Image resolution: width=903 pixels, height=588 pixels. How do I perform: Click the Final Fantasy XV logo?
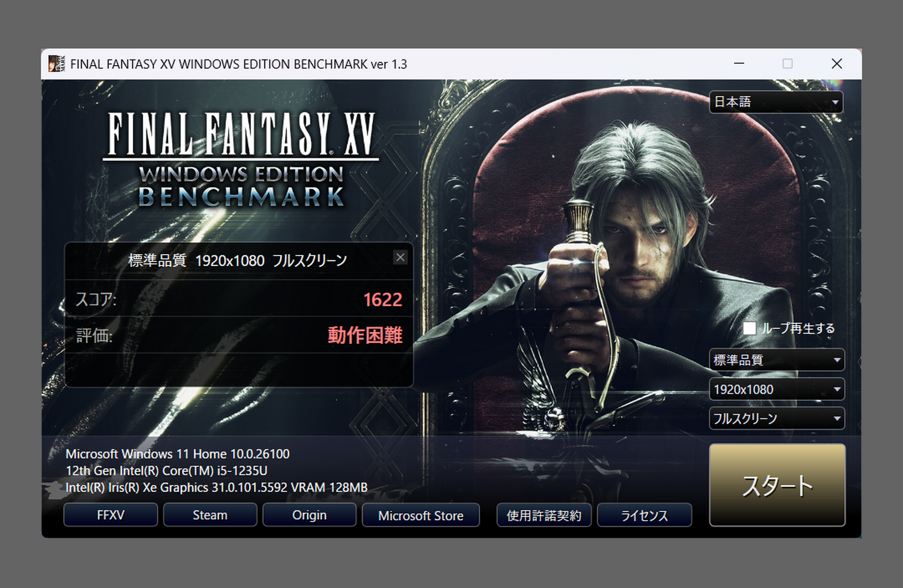pos(241,135)
